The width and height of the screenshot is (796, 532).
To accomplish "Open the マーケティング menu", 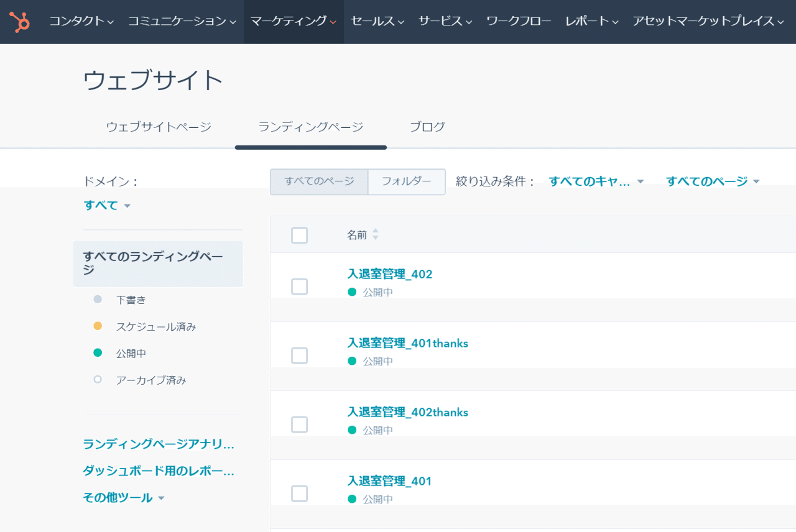I will pyautogui.click(x=294, y=22).
